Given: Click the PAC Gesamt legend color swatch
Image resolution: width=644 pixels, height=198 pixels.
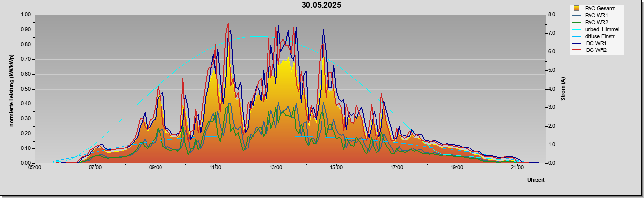Looking at the screenshot, I should pyautogui.click(x=576, y=8).
